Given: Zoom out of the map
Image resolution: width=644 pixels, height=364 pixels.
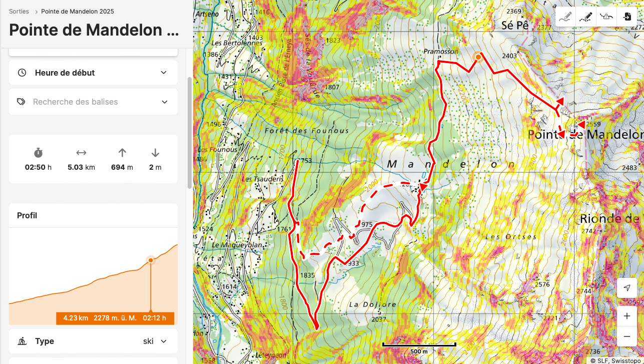Looking at the screenshot, I should (627, 336).
